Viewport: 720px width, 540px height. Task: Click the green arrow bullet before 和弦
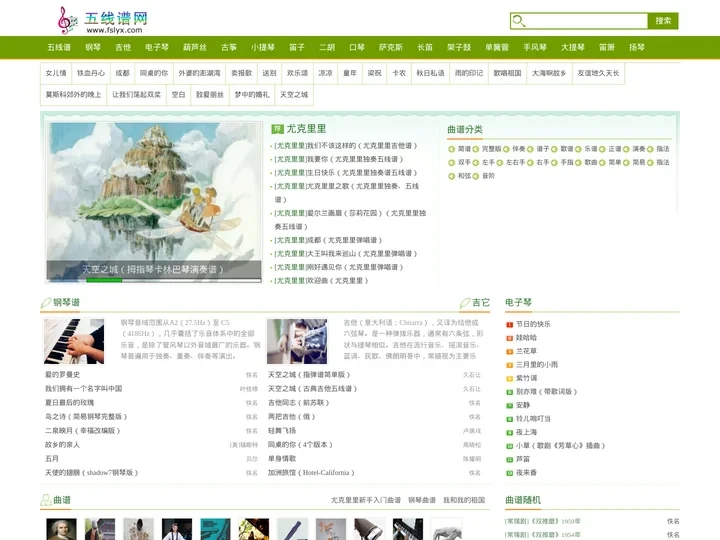tap(452, 176)
